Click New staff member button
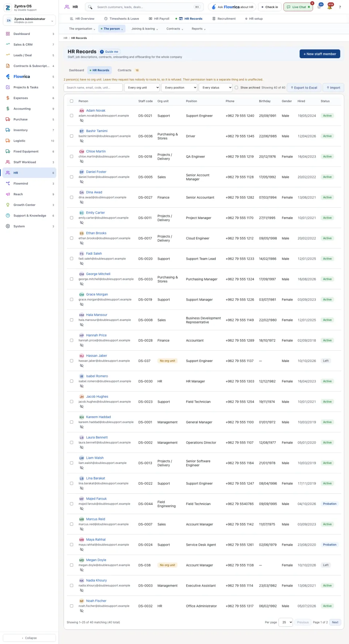Image resolution: width=349 pixels, height=644 pixels. click(x=320, y=54)
